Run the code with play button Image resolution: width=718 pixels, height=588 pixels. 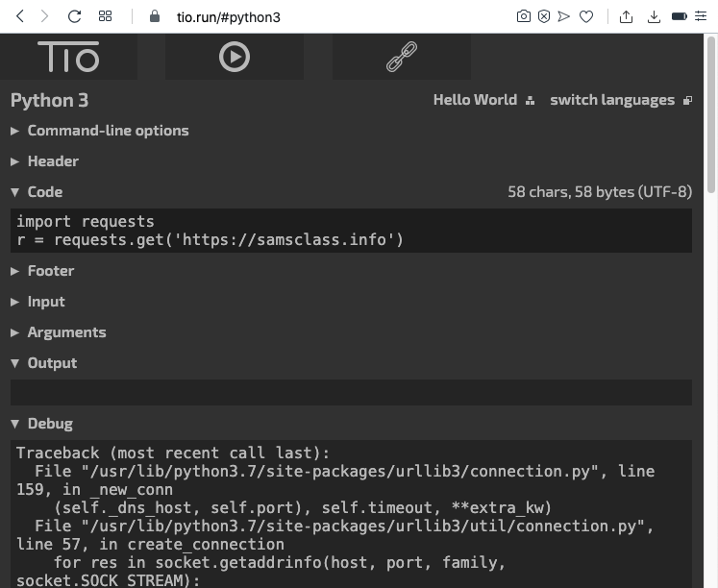(x=234, y=58)
